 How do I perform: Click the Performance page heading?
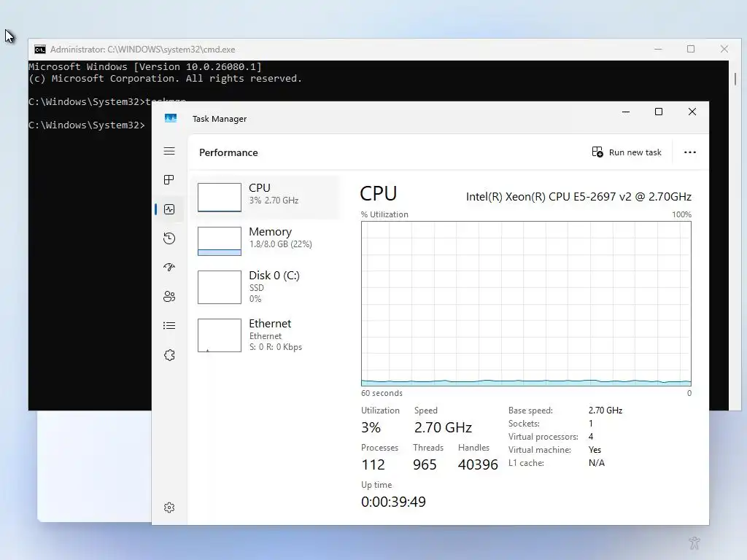click(228, 152)
